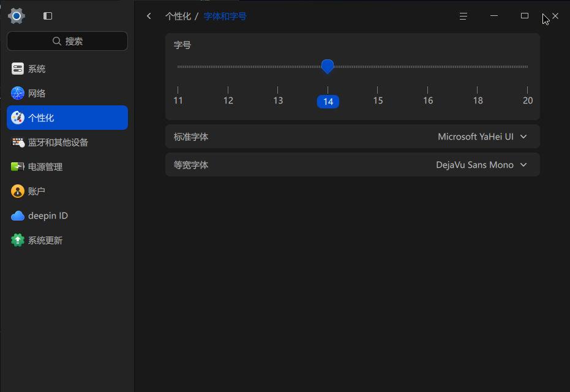Choose font size tick 12
The image size is (570, 392).
tap(228, 100)
